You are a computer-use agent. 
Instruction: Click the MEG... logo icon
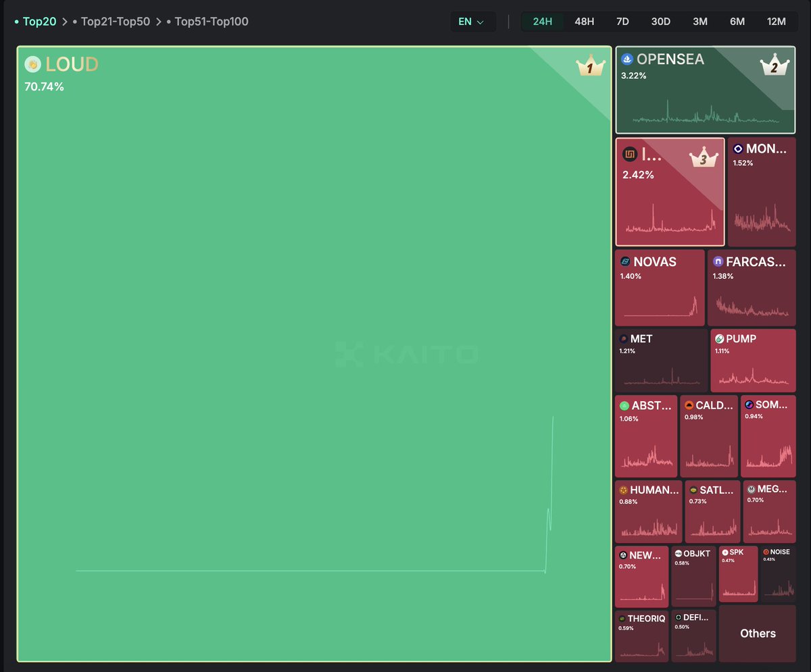(x=751, y=490)
